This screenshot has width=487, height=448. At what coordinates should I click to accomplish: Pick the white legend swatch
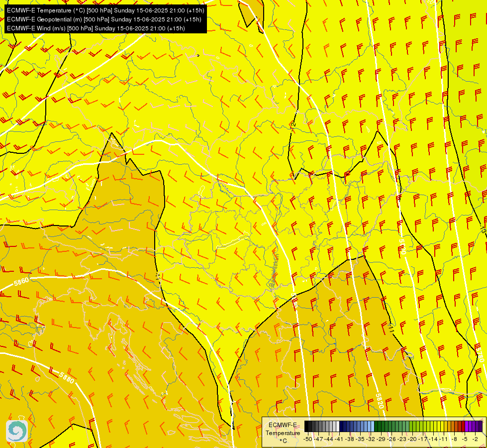pyautogui.click(x=338, y=426)
